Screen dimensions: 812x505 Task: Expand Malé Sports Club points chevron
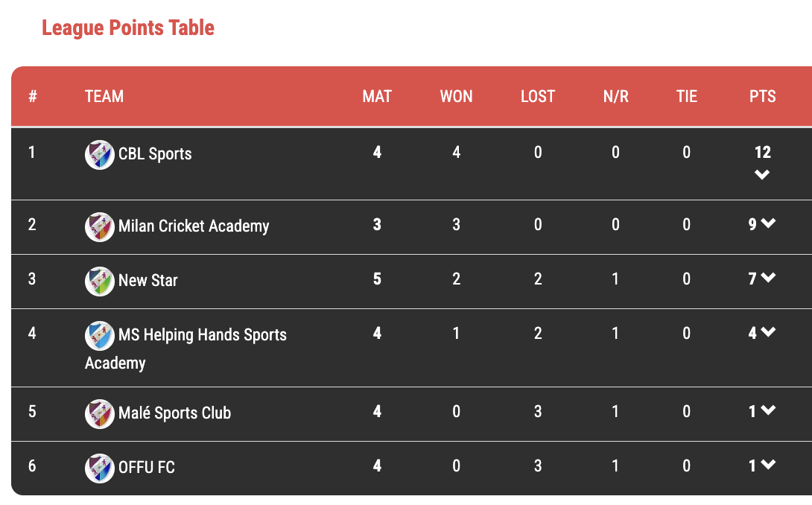click(769, 411)
